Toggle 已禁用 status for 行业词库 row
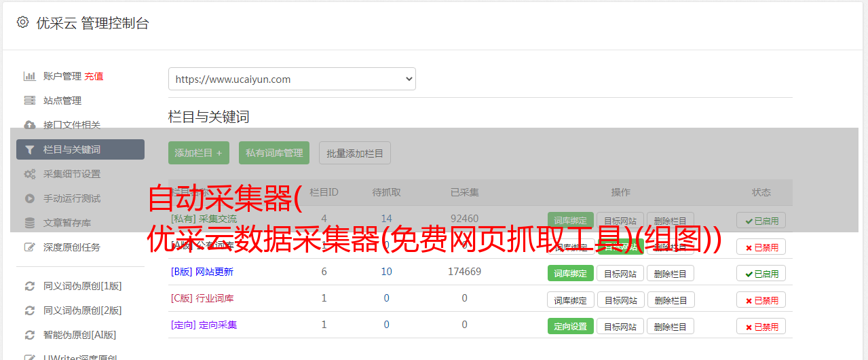 point(761,300)
